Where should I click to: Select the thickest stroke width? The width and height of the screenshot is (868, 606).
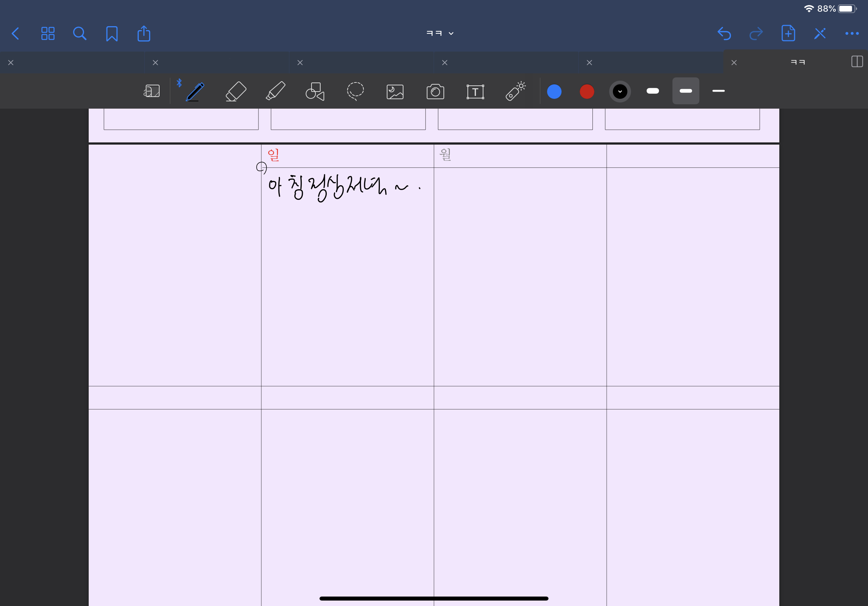652,91
